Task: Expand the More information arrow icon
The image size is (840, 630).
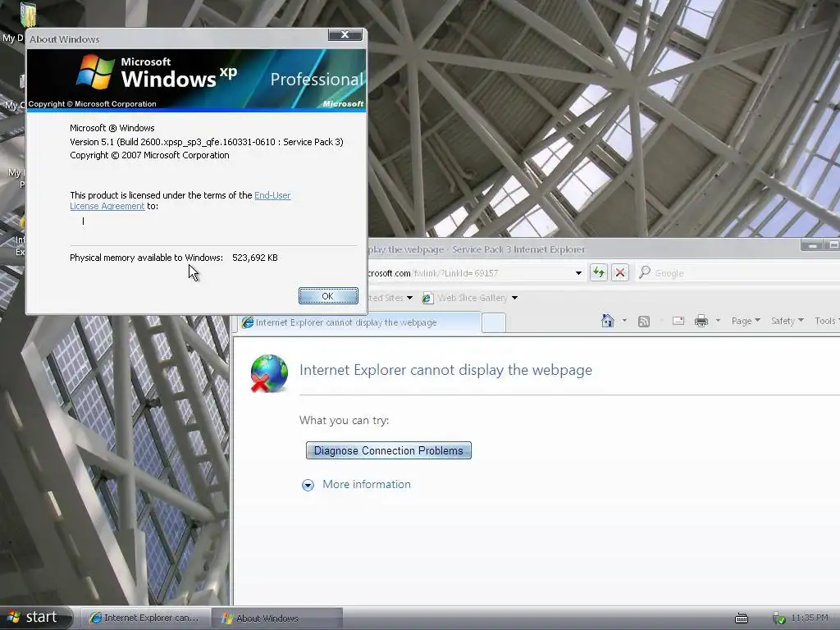Action: click(308, 486)
